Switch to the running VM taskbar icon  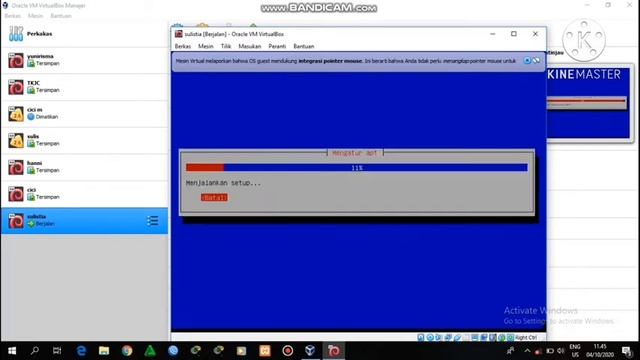tap(333, 351)
